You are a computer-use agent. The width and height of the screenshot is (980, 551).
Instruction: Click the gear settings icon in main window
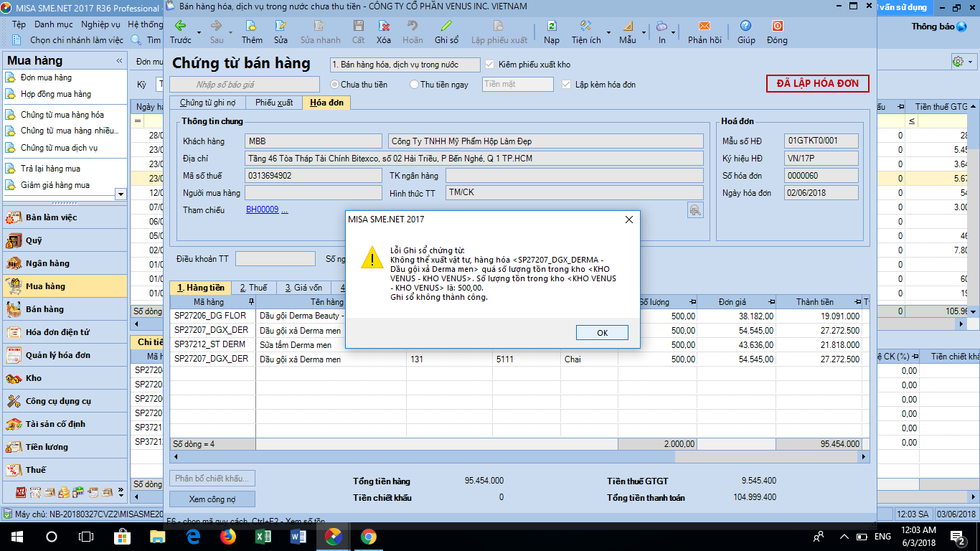tap(958, 62)
